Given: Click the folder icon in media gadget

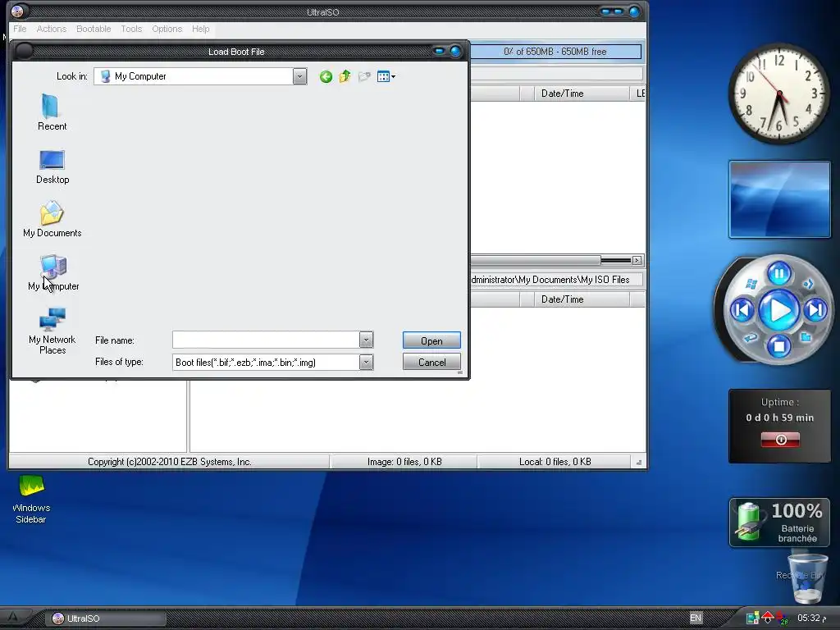Looking at the screenshot, I should 806,337.
